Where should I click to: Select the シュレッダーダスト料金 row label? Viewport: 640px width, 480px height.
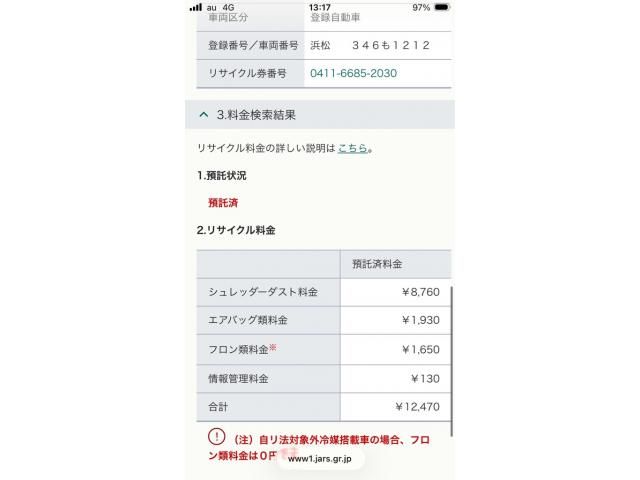pos(263,292)
